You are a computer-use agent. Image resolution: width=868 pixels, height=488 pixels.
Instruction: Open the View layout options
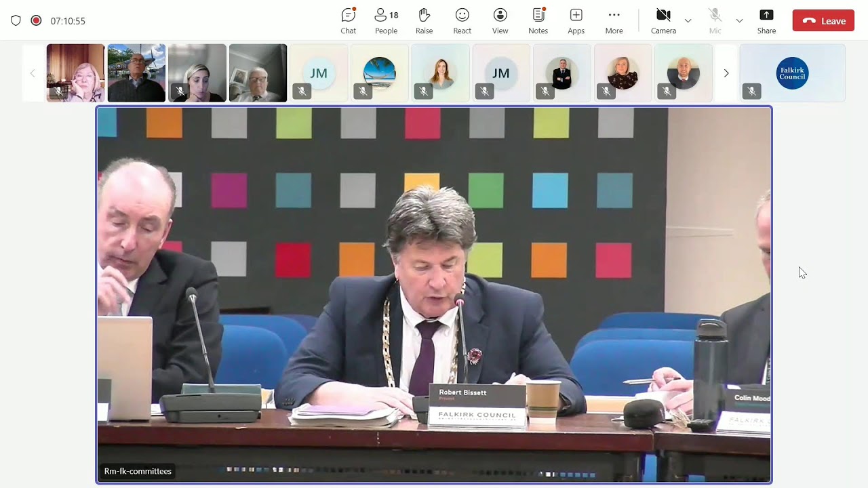[500, 21]
